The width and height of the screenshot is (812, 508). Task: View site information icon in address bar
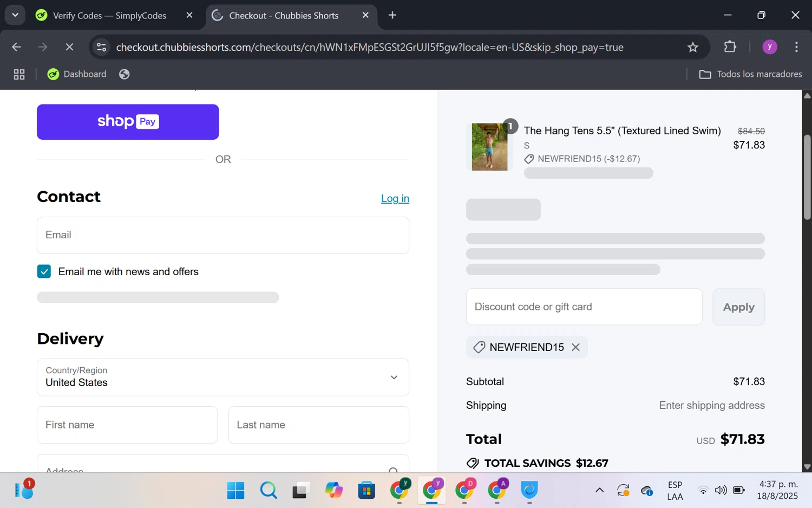102,47
